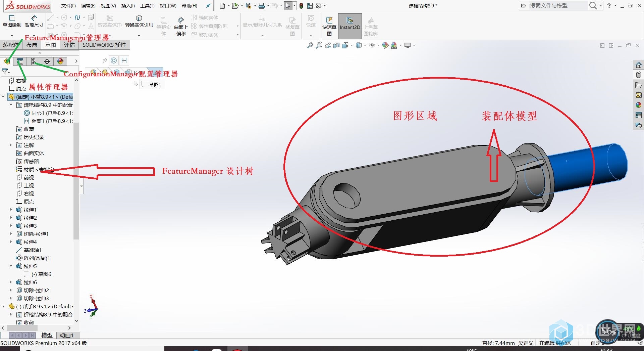Screen dimensions: 644x351
Task: Click the feature tree filter icon
Action: (5, 71)
